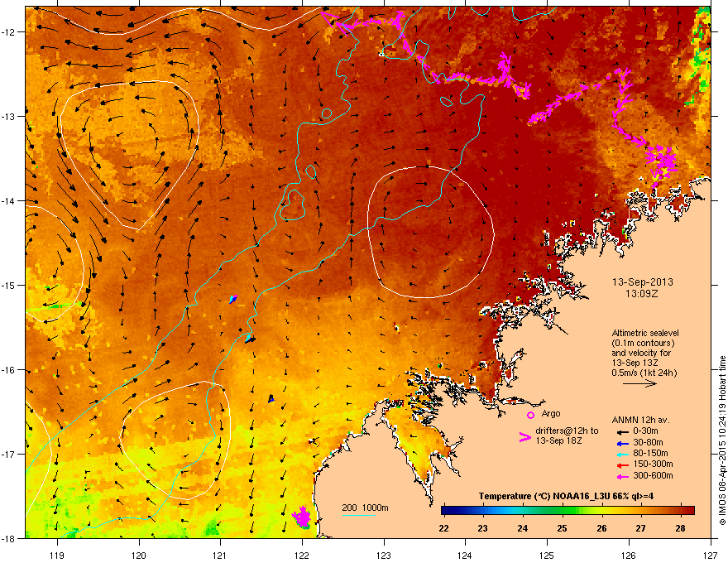Click the colorbar tick label 22
The width and height of the screenshot is (728, 563).
click(x=443, y=528)
